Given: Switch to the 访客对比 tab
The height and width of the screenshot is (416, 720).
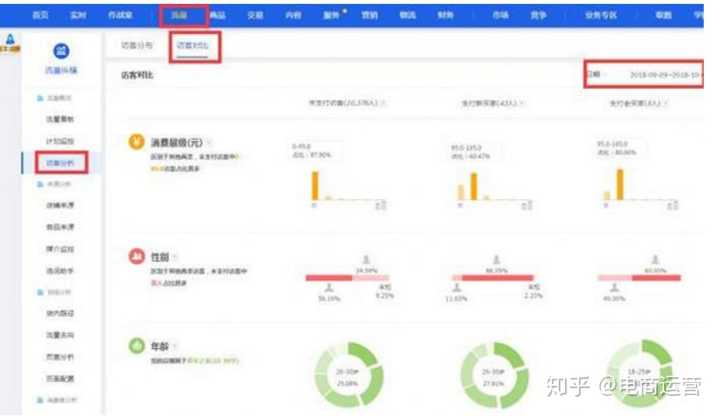Looking at the screenshot, I should pyautogui.click(x=192, y=45).
